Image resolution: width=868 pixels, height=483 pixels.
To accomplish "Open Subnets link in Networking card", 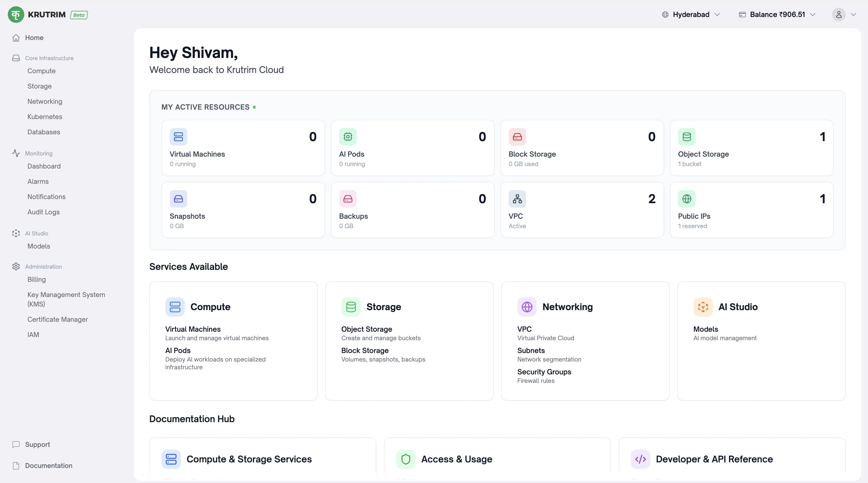I will click(x=531, y=351).
